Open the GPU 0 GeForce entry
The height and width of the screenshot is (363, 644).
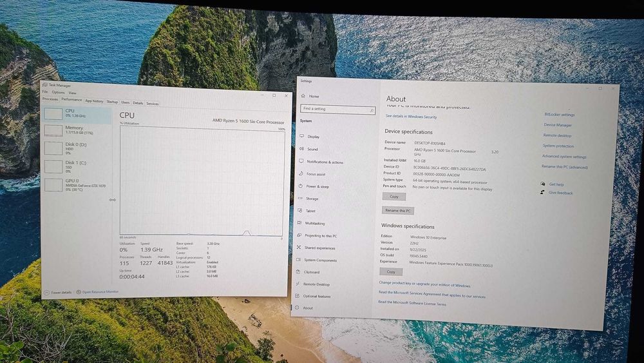(x=77, y=185)
